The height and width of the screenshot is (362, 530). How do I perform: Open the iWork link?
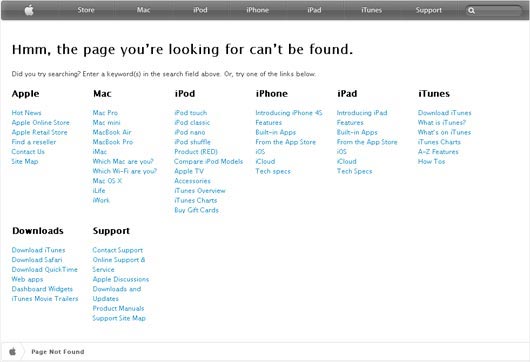click(x=101, y=200)
